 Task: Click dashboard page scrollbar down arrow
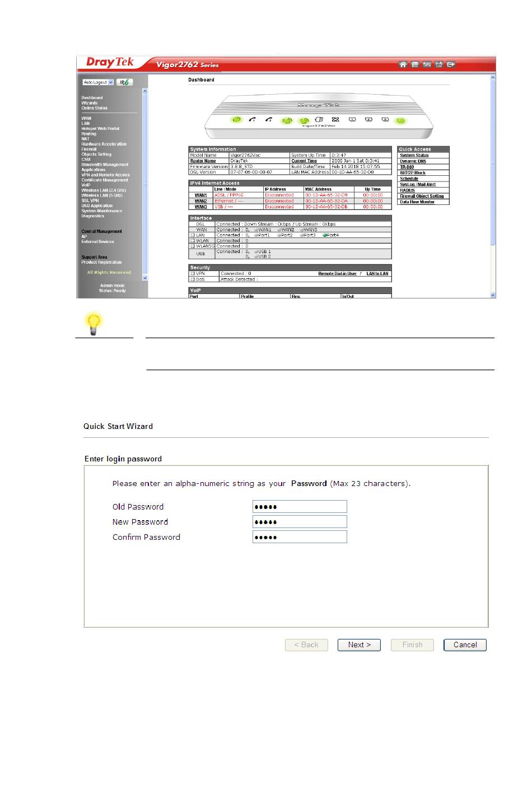[x=493, y=295]
